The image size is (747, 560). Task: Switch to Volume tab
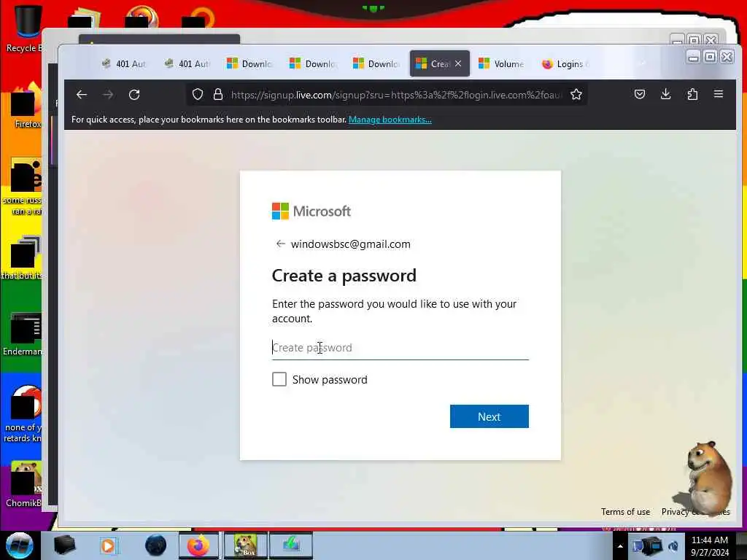502,63
